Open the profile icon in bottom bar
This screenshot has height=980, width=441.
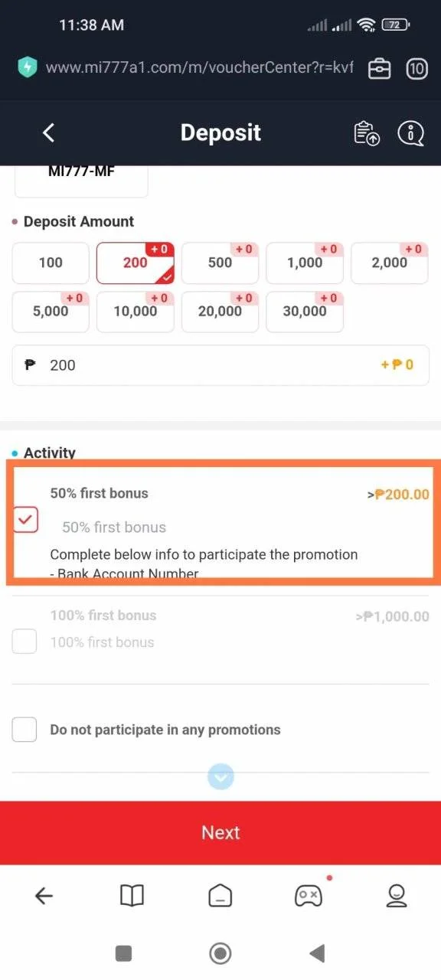coord(397,895)
